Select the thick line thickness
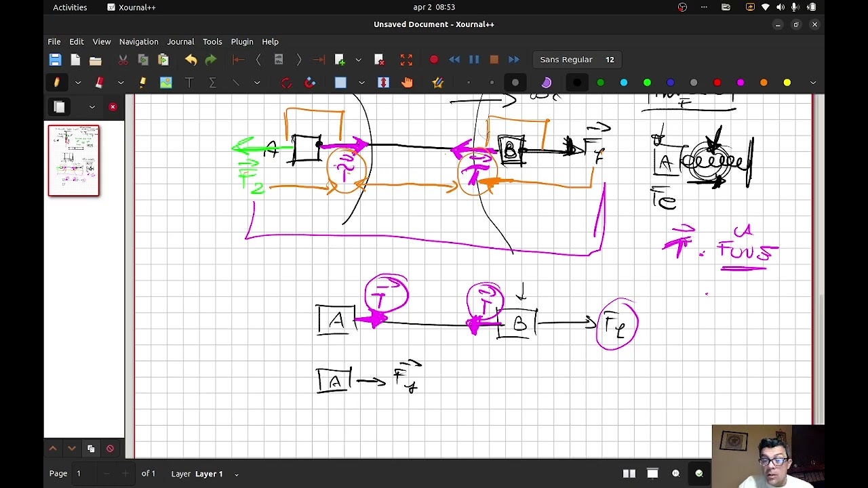Image resolution: width=868 pixels, height=488 pixels. pos(515,83)
